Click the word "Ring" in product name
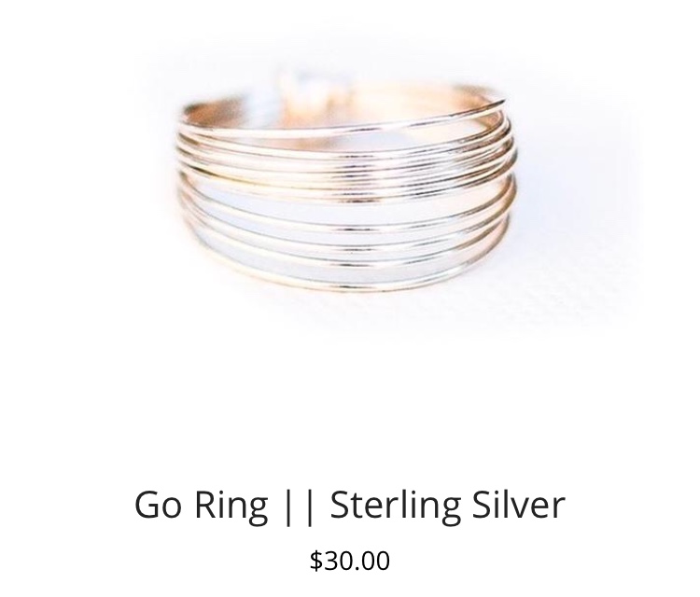This screenshot has width=700, height=597. 231,507
